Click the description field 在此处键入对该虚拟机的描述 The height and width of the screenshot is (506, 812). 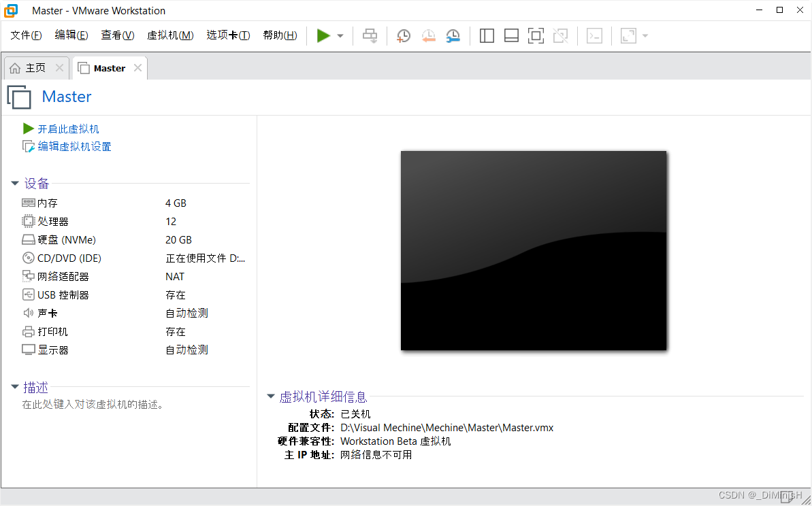[93, 405]
